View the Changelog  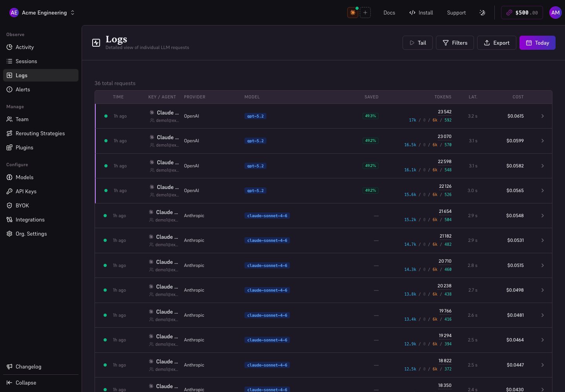(x=41, y=367)
